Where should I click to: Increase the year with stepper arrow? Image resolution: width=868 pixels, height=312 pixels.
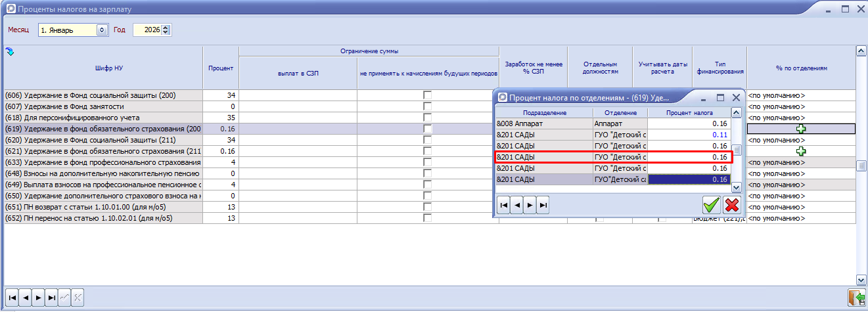coord(166,27)
